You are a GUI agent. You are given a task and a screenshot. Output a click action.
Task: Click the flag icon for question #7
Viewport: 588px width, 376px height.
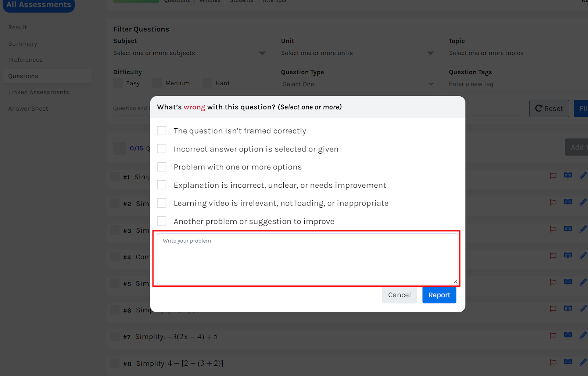tap(553, 335)
